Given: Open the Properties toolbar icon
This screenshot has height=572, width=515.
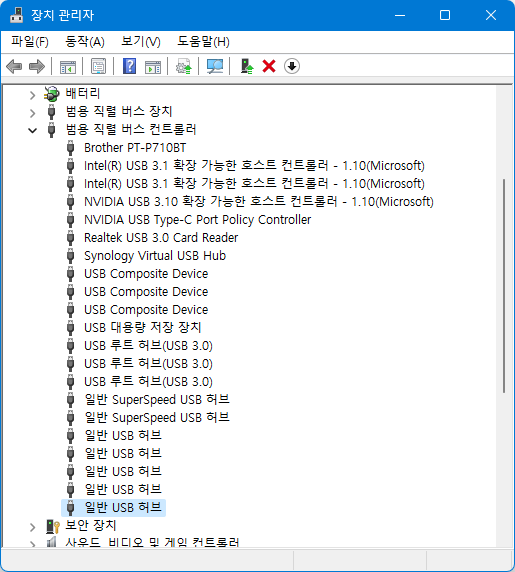Looking at the screenshot, I should click(x=98, y=66).
